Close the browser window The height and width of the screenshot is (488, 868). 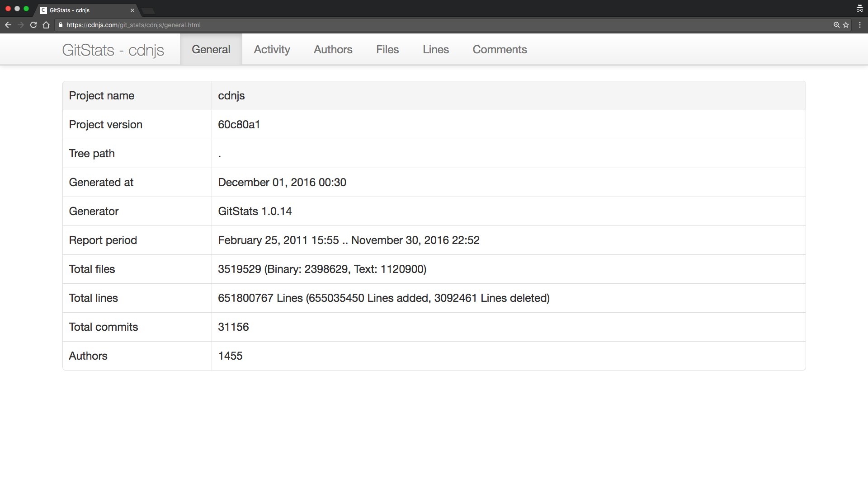8,9
